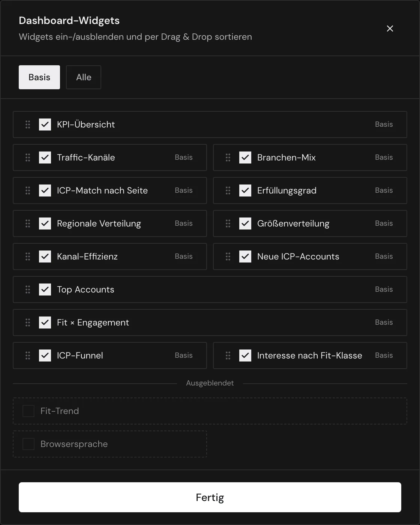The image size is (420, 525).
Task: Click the Basis tag on Branchen-Mix card
Action: point(384,157)
